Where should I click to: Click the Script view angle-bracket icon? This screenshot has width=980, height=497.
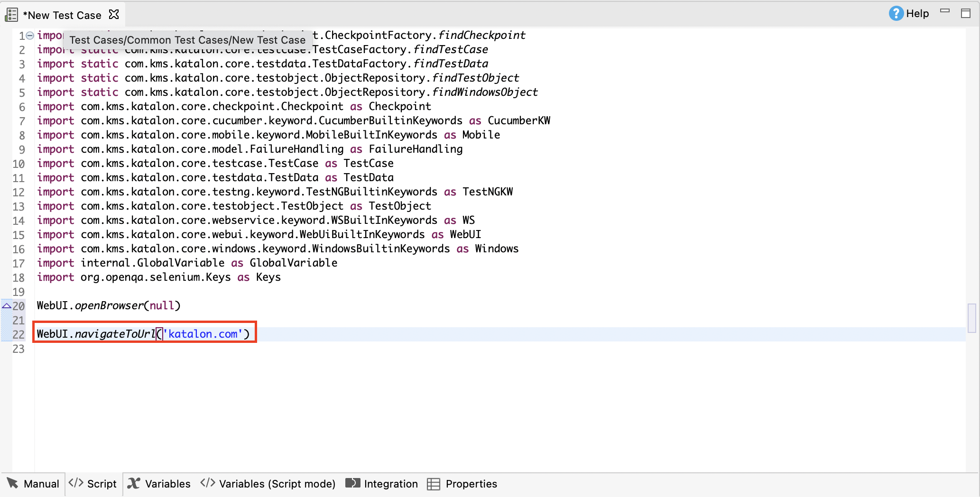click(77, 483)
